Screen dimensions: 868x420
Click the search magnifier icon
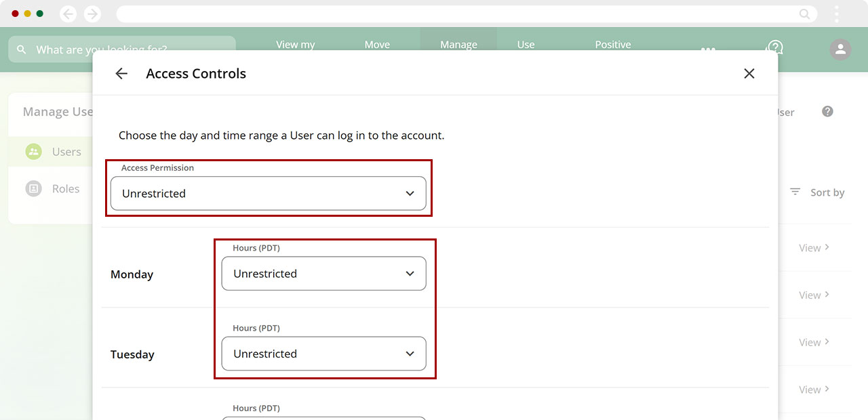click(22, 49)
